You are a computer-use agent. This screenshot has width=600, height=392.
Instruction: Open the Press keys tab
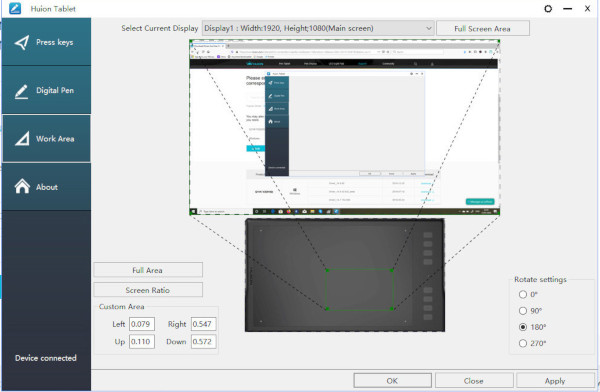(x=46, y=42)
